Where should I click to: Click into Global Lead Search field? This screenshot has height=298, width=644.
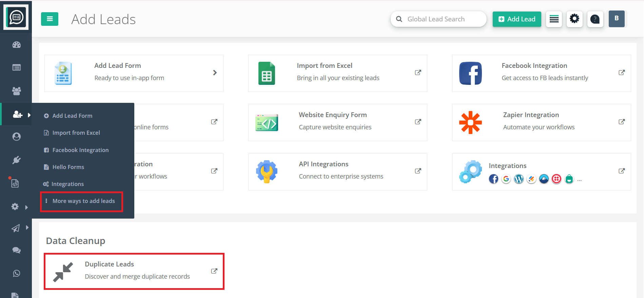[438, 19]
